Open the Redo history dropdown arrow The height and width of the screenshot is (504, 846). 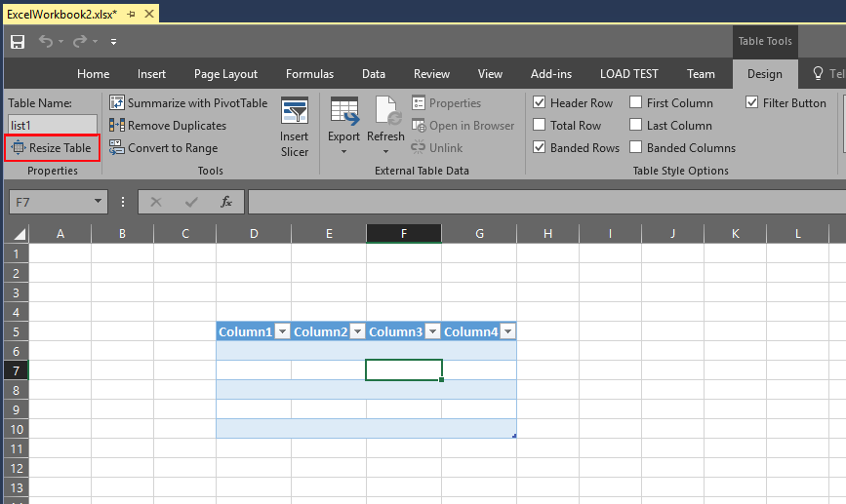coord(95,42)
